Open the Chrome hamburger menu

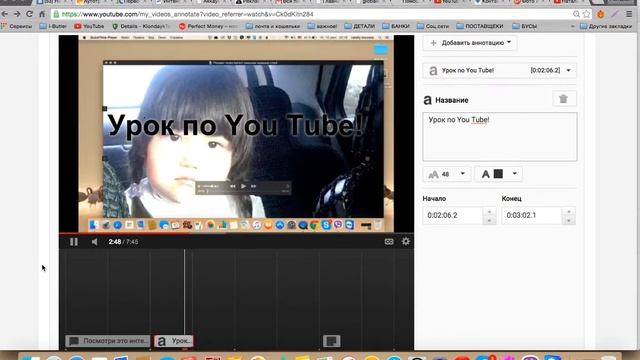(x=629, y=14)
